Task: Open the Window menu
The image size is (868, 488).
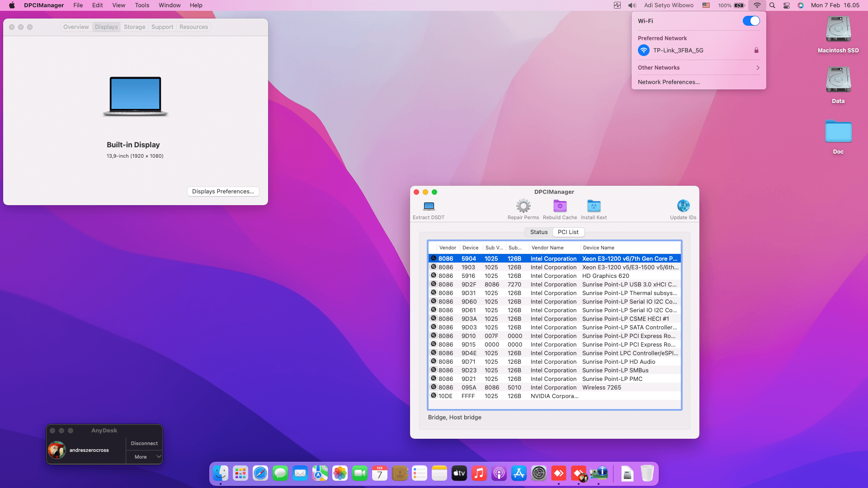Action: click(170, 5)
